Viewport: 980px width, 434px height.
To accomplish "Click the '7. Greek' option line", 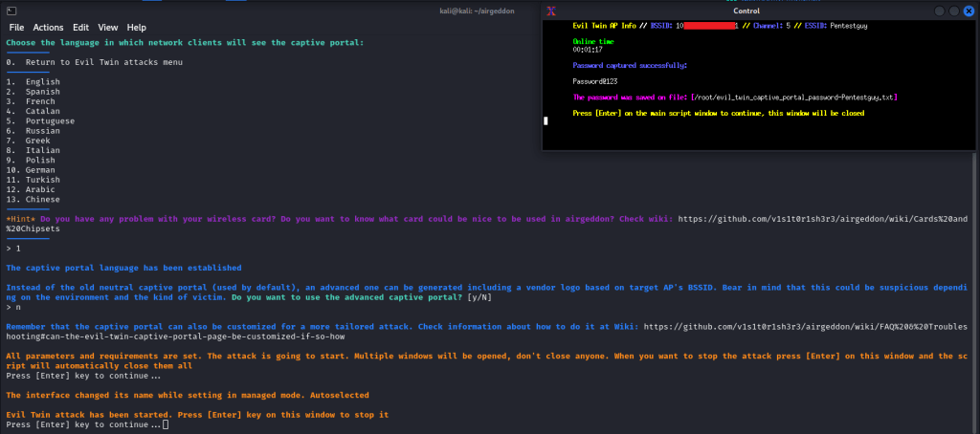I will [x=28, y=141].
